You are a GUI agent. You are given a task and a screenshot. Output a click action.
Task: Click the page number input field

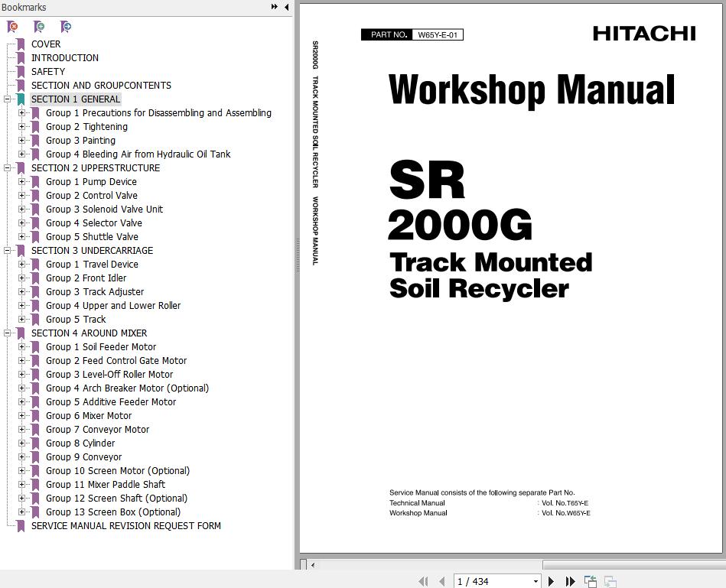pyautogui.click(x=490, y=581)
